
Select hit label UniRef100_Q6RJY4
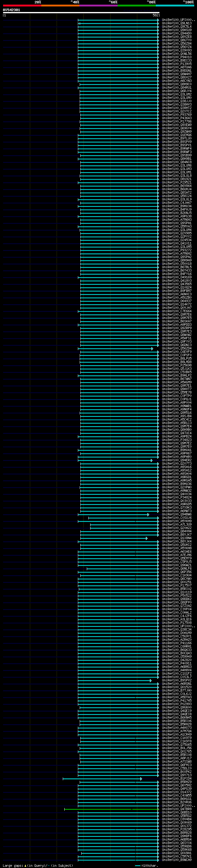pyautogui.click(x=177, y=91)
